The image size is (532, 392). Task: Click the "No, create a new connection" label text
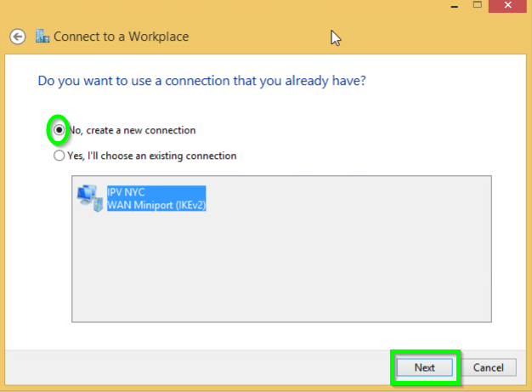(132, 131)
